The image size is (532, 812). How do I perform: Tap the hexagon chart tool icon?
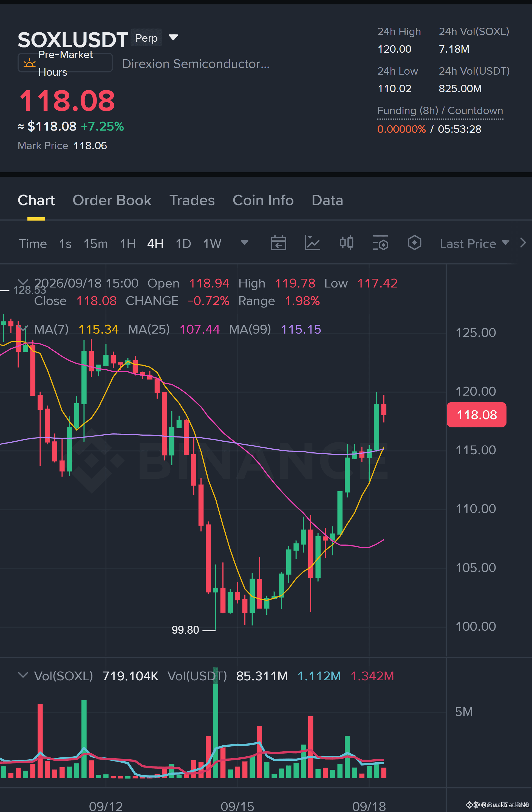coord(414,243)
